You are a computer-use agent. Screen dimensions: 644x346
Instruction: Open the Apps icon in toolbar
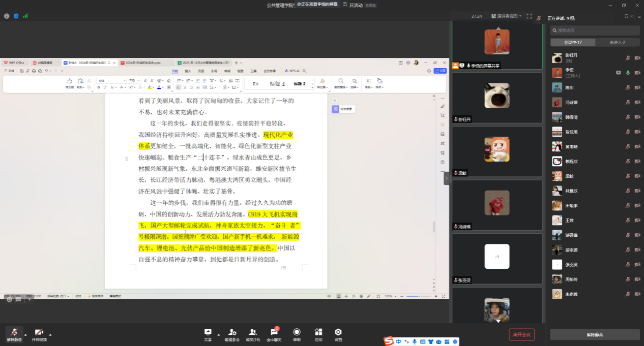(x=318, y=332)
